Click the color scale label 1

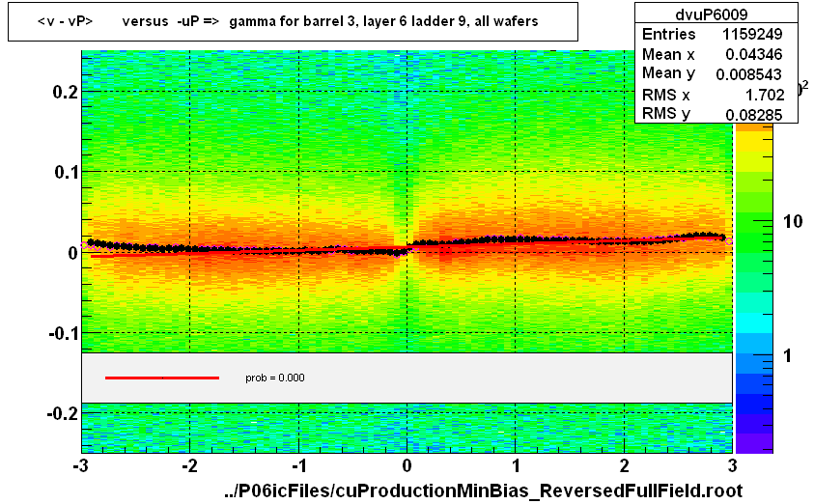788,355
